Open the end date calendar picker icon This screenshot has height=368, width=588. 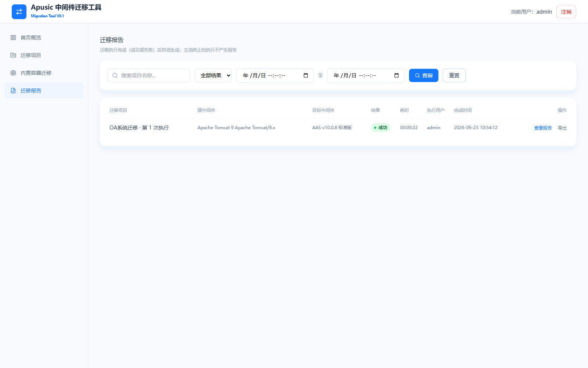[397, 75]
